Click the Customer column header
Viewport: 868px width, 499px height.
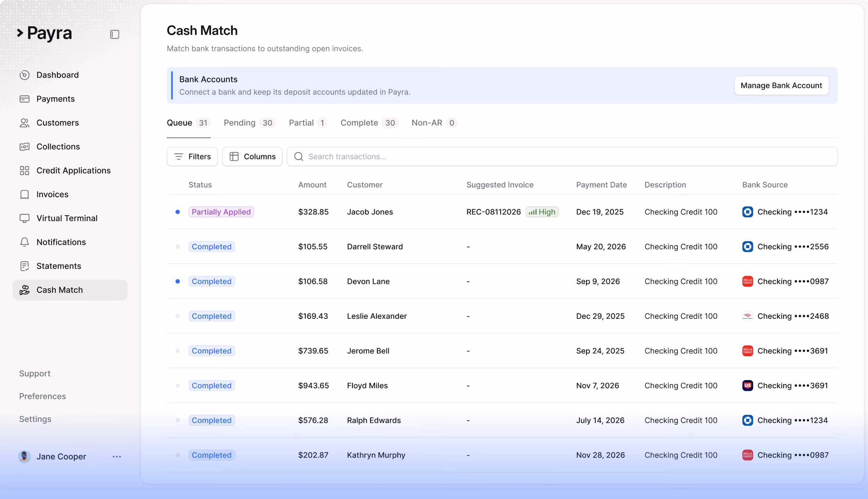tap(365, 185)
